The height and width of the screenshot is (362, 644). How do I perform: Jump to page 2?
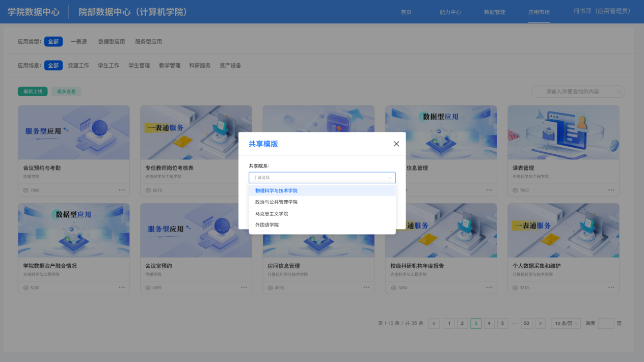[x=462, y=323]
